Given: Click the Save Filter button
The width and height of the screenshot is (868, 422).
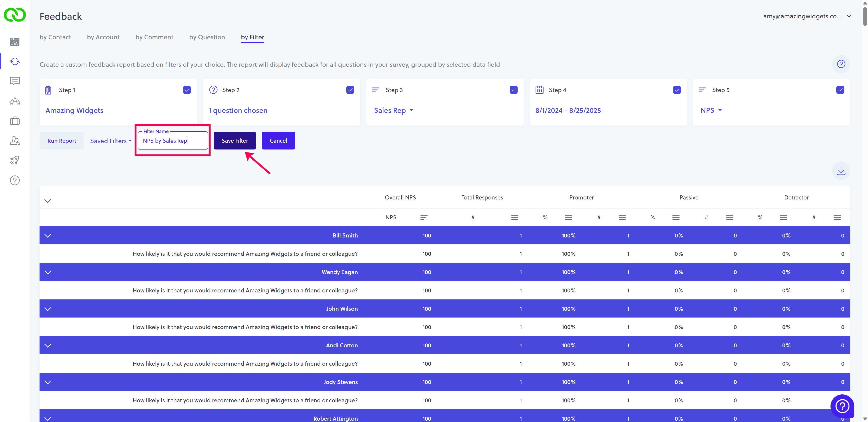Looking at the screenshot, I should point(235,141).
